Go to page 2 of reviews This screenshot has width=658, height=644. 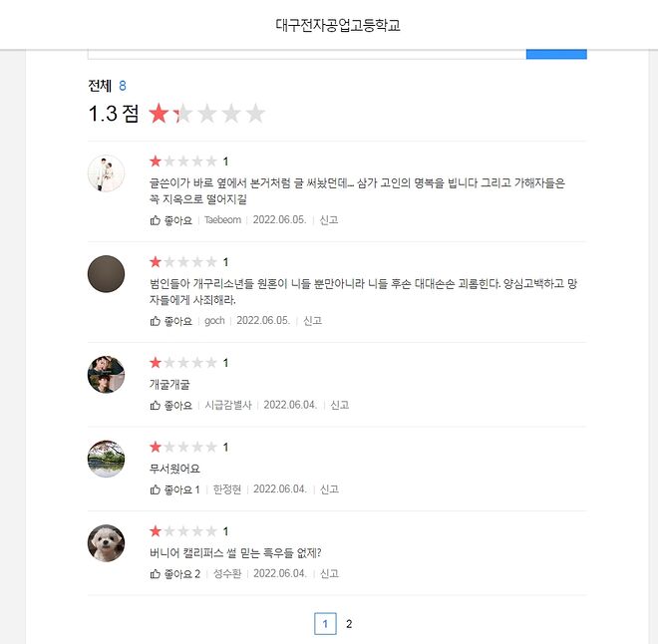click(x=349, y=624)
